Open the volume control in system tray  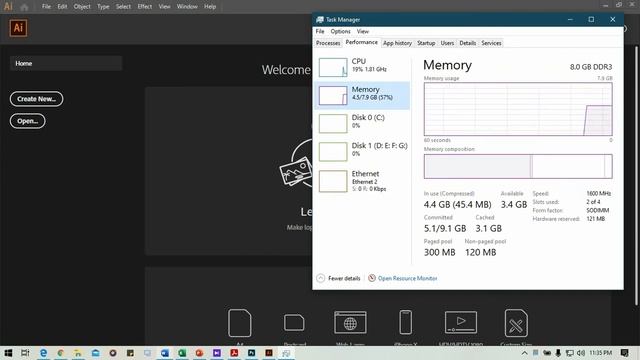(581, 353)
